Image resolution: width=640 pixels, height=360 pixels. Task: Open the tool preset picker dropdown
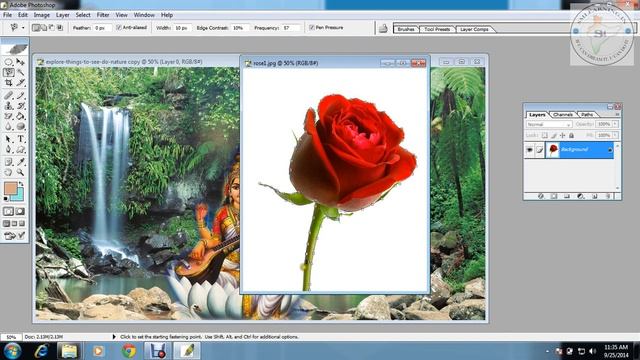click(23, 28)
